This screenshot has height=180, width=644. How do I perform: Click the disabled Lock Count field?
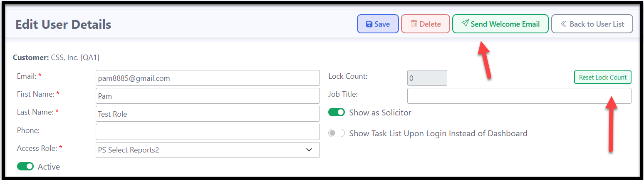pos(427,78)
